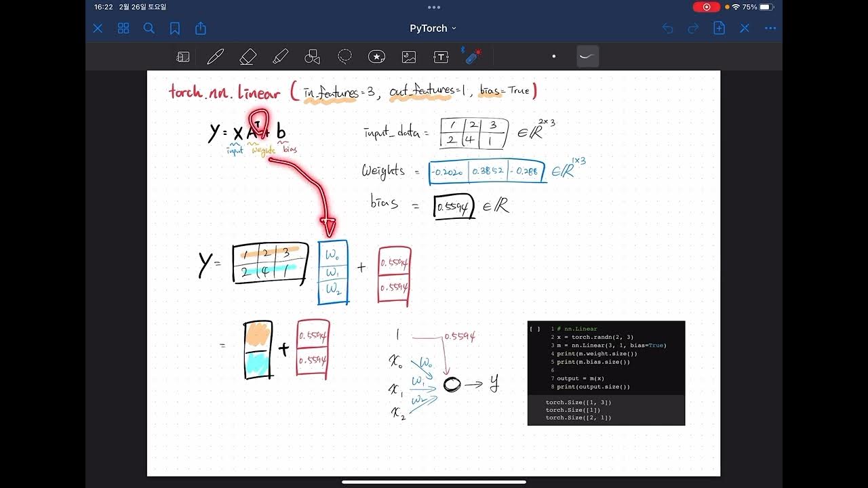Image resolution: width=868 pixels, height=488 pixels.
Task: Open the page thumbnails grid view
Action: point(123,28)
